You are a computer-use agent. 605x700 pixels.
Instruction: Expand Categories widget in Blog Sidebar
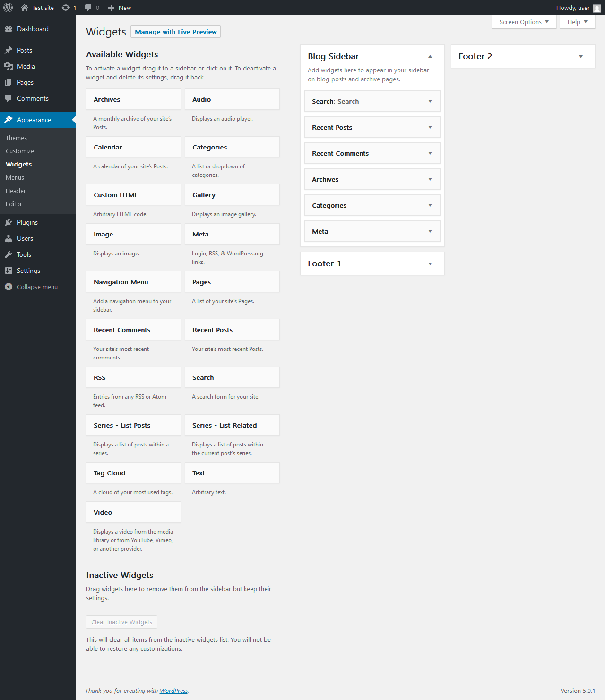[x=430, y=205]
